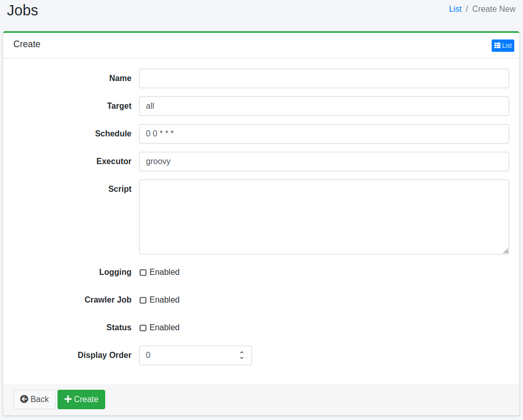The image size is (523, 420).
Task: Toggle the Status Enabled checkbox
Action: (x=143, y=328)
